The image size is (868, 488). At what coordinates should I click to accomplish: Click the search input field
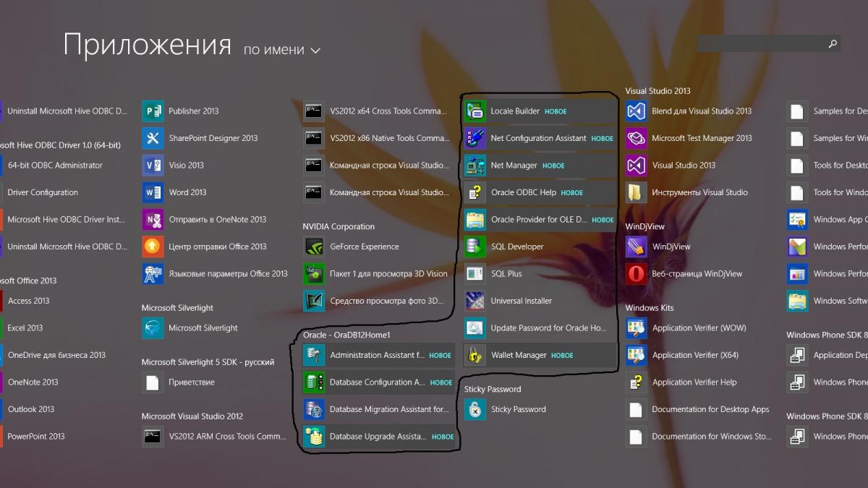click(768, 43)
